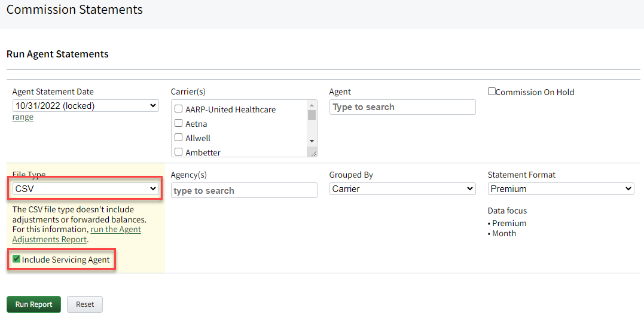Click the carrier list scrollbar thumb

coord(312,115)
